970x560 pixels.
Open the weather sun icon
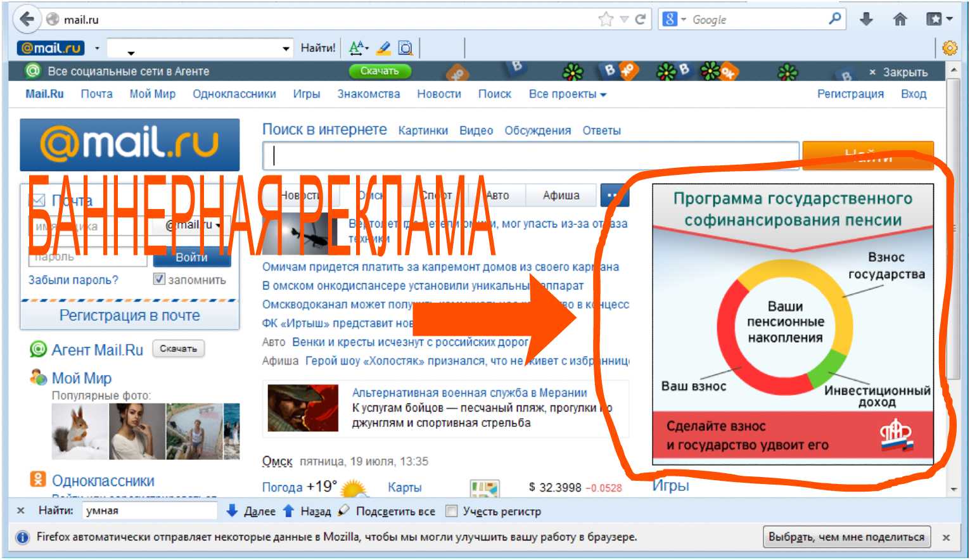(x=354, y=488)
